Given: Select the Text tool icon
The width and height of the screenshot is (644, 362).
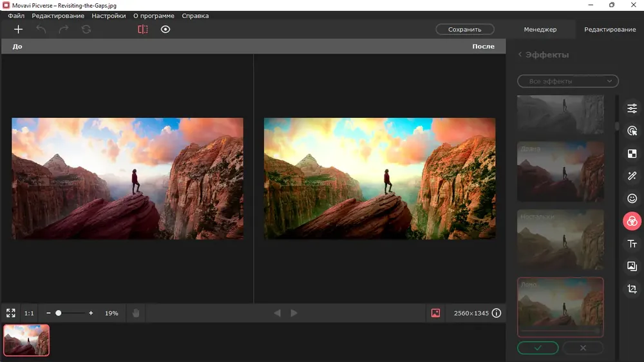Looking at the screenshot, I should point(632,243).
